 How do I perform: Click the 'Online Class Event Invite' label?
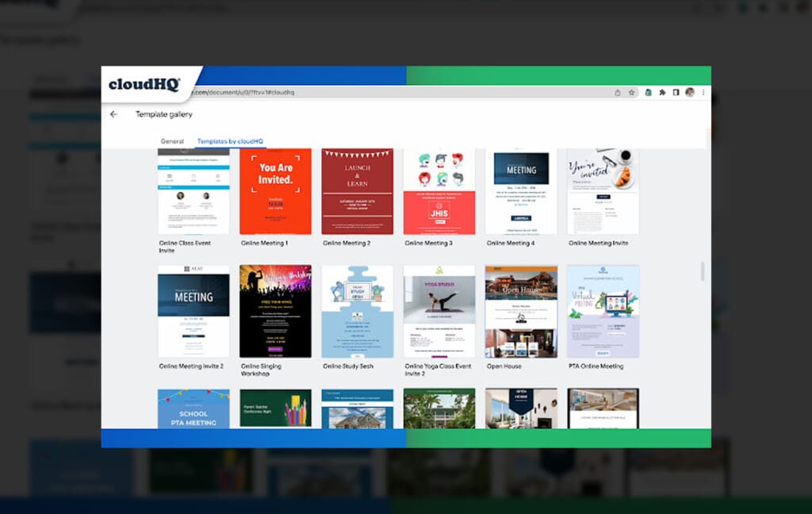point(185,247)
